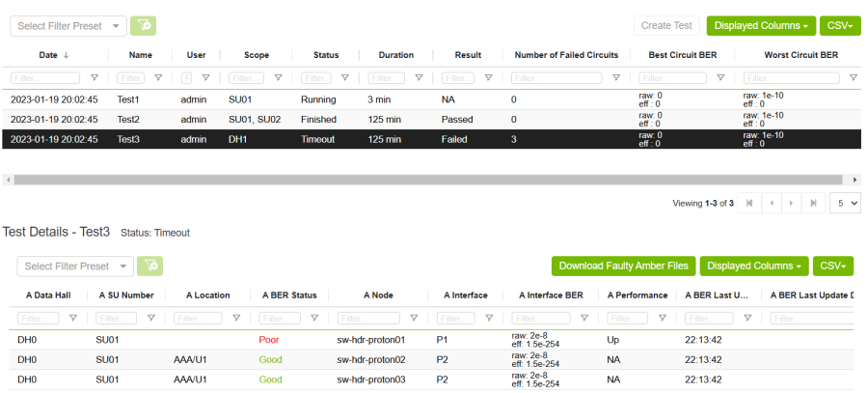Click the Create Test button
The image size is (868, 393).
666,25
